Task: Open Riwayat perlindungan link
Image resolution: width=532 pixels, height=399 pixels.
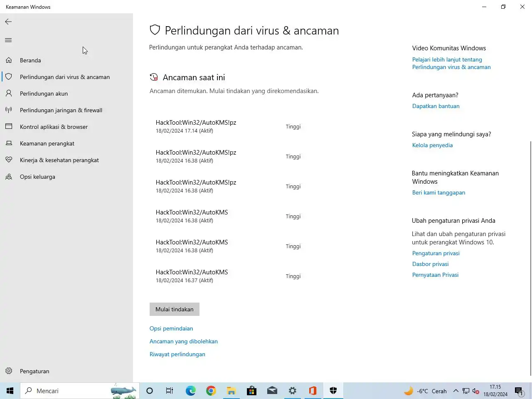Action: 177,354
